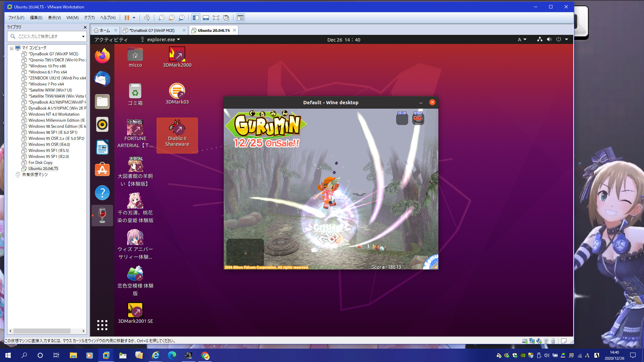Click アクティビティ in the Ubuntu top bar
This screenshot has width=644, height=362.
[x=111, y=40]
